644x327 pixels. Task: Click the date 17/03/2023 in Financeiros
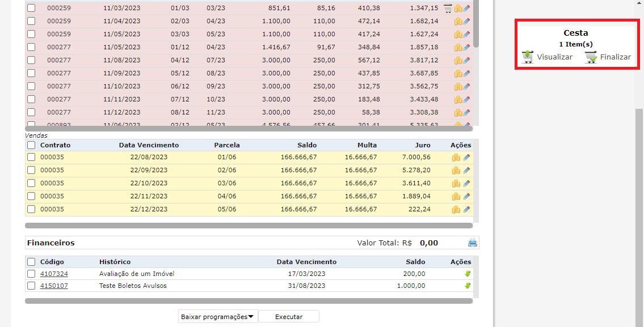(306, 274)
